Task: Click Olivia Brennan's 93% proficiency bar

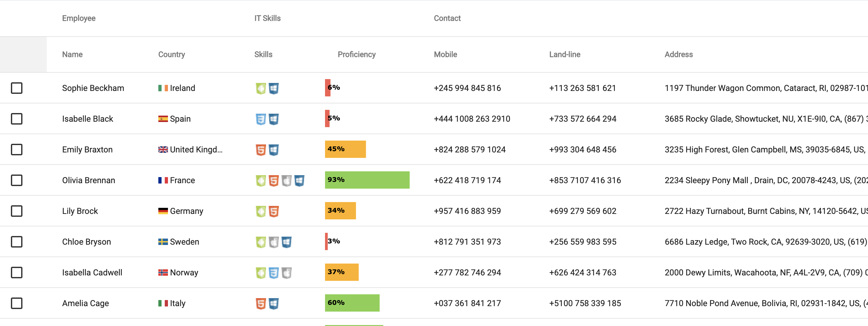Action: (x=367, y=180)
